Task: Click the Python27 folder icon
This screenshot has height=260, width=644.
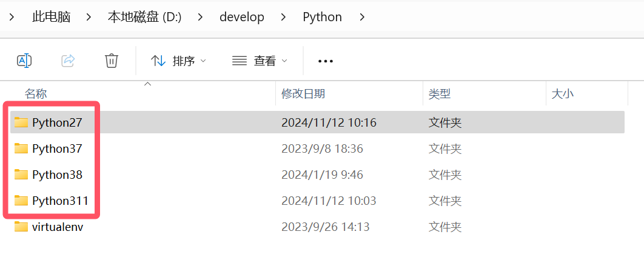Action: click(x=21, y=122)
